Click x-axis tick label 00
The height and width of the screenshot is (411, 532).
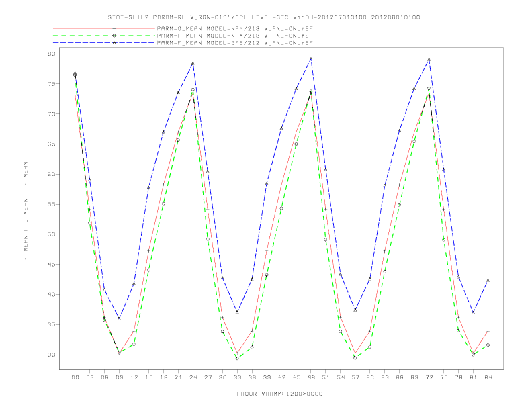coord(75,377)
